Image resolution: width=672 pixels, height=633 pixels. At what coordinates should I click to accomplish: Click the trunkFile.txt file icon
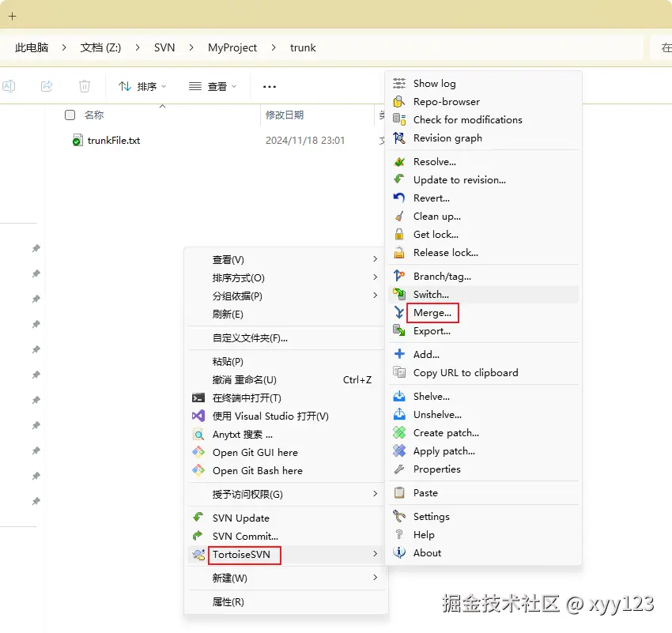click(77, 140)
